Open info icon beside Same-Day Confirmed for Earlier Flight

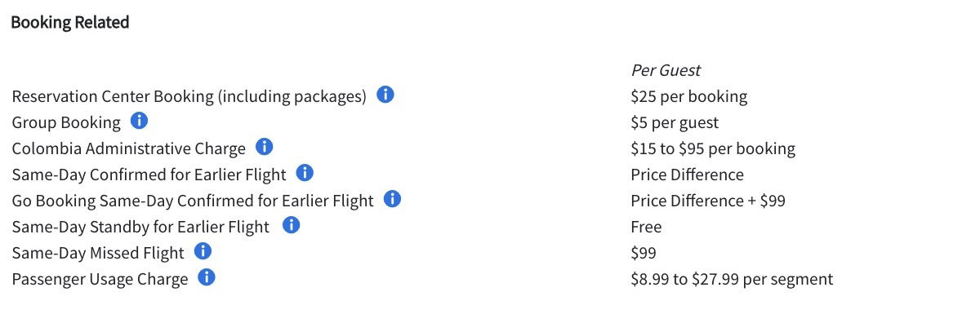(x=305, y=173)
